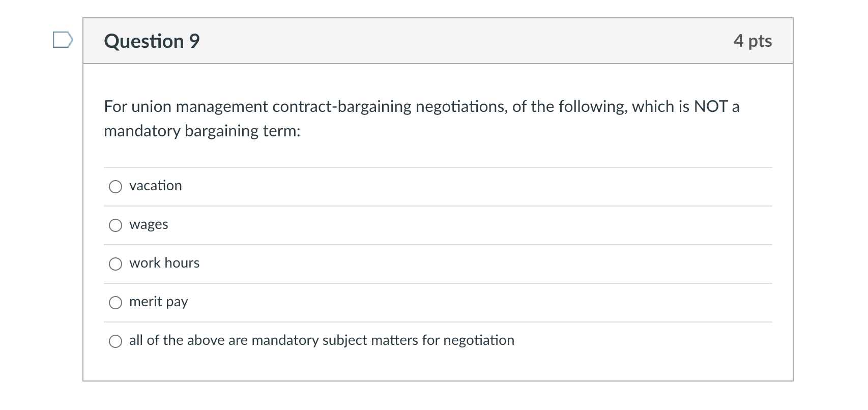Click the divider above vacation option
The width and height of the screenshot is (868, 410).
[x=438, y=166]
